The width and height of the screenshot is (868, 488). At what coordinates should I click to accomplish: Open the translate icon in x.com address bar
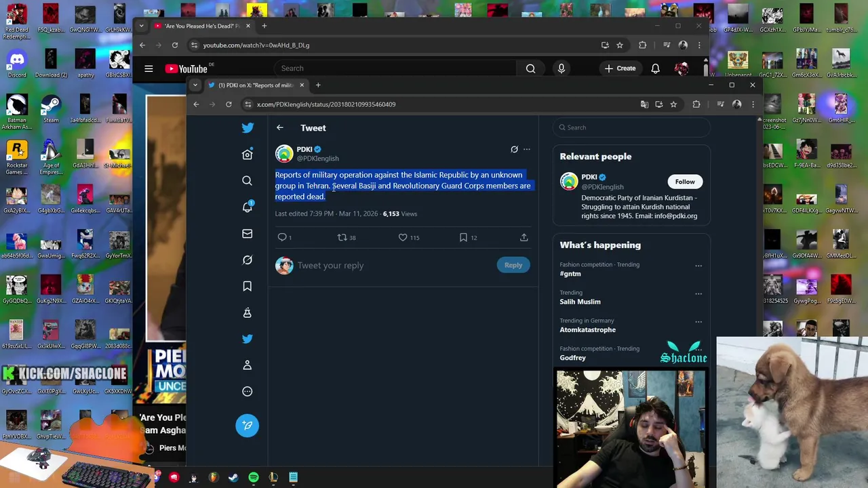coord(644,104)
